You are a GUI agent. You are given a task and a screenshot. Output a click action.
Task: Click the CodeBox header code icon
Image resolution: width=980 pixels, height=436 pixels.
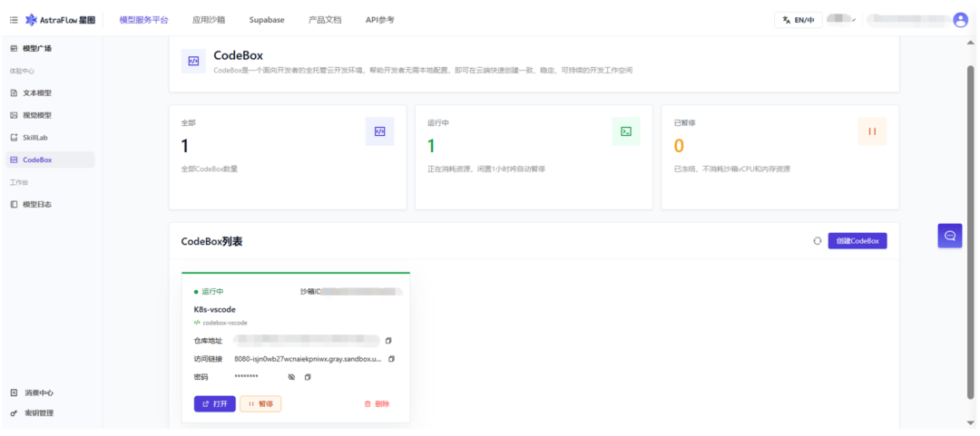coord(194,62)
